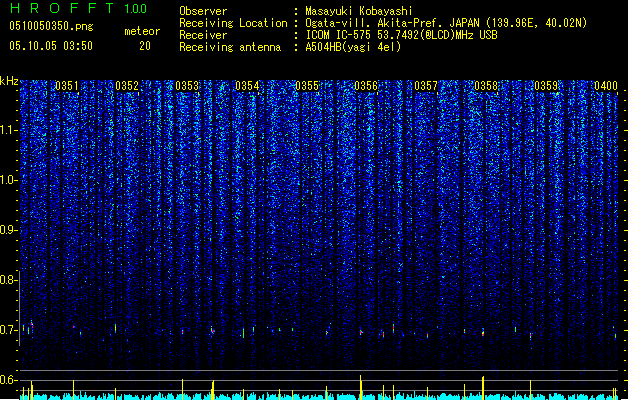Click the 1.0 kHz axis tick label

pyautogui.click(x=8, y=180)
